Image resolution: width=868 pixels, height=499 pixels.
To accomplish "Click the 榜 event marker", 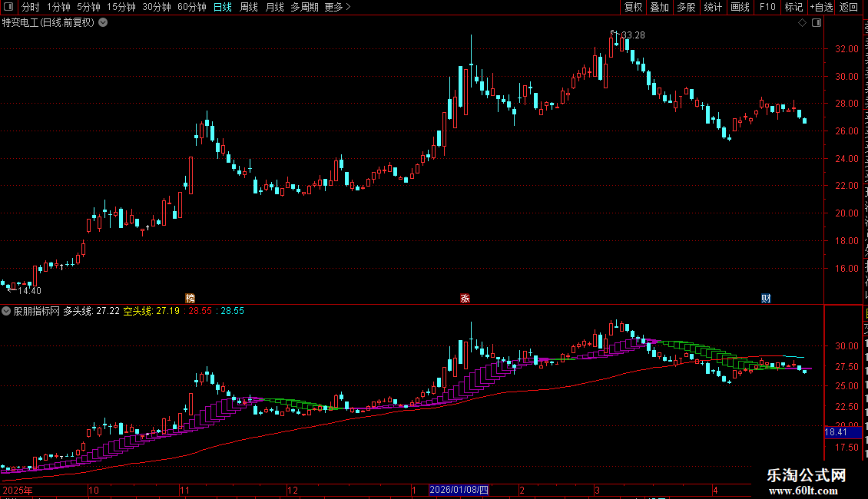I will click(x=190, y=298).
